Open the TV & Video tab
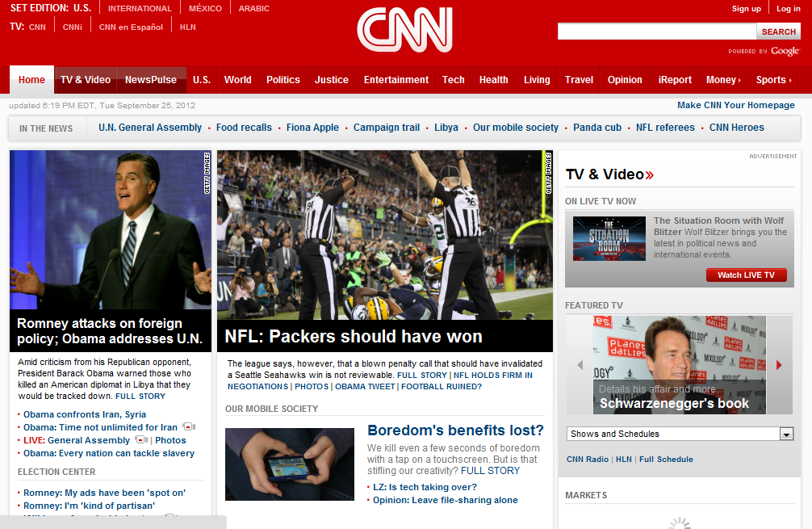The image size is (812, 529). (x=86, y=80)
